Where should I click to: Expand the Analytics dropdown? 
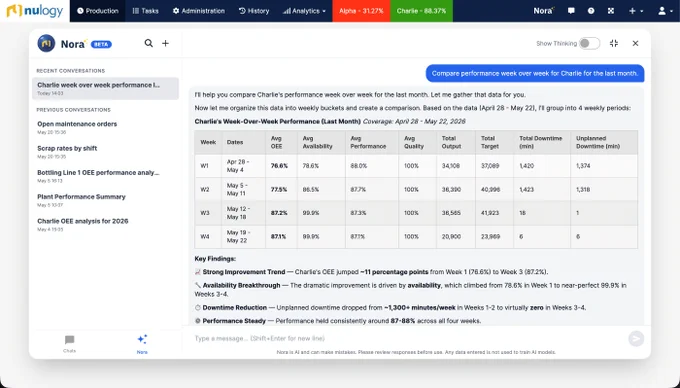[304, 11]
